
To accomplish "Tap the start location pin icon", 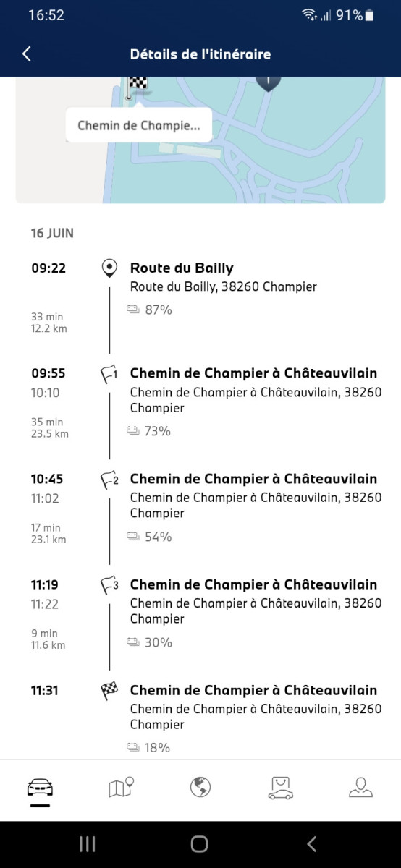I will (x=109, y=269).
